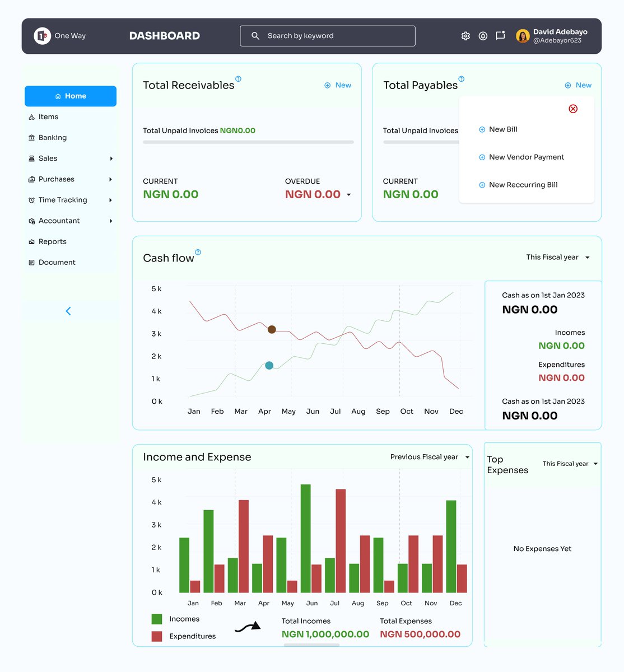Click red Expenditures legend swatch
The width and height of the screenshot is (624, 672).
point(157,636)
